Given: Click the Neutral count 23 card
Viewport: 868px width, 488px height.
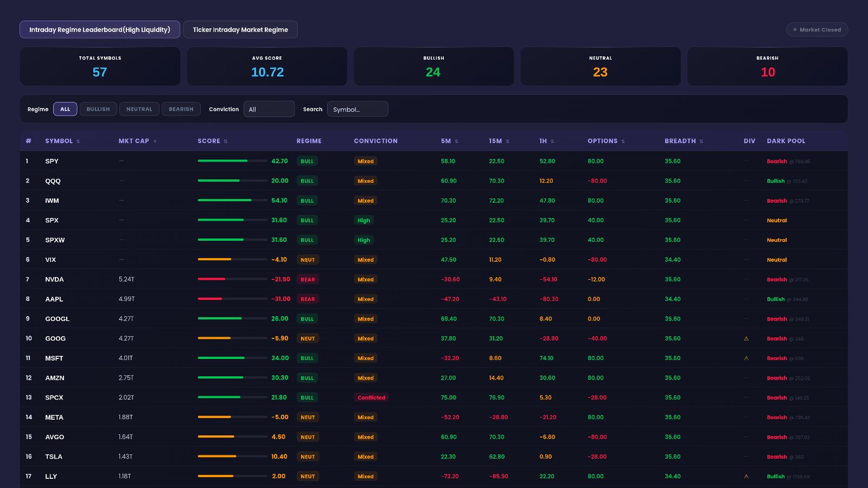Looking at the screenshot, I should click(x=601, y=66).
